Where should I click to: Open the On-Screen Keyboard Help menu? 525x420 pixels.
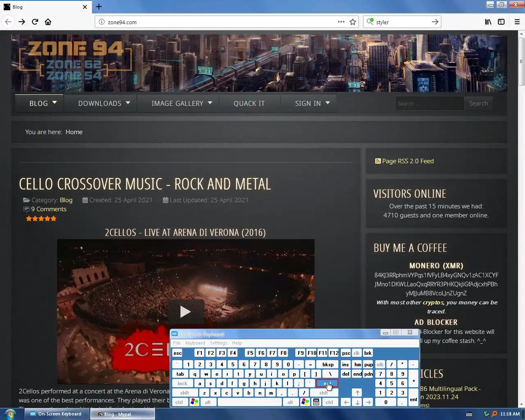[237, 343]
